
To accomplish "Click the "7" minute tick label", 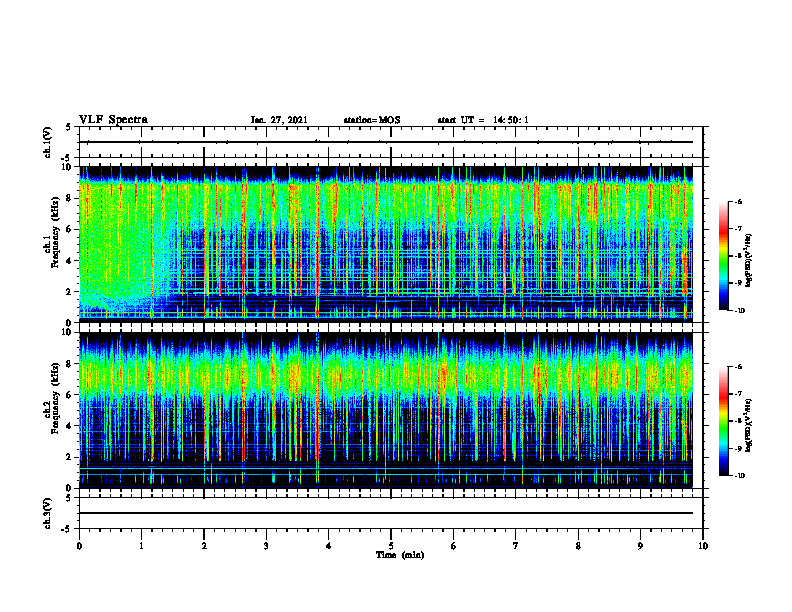I will coord(516,546).
